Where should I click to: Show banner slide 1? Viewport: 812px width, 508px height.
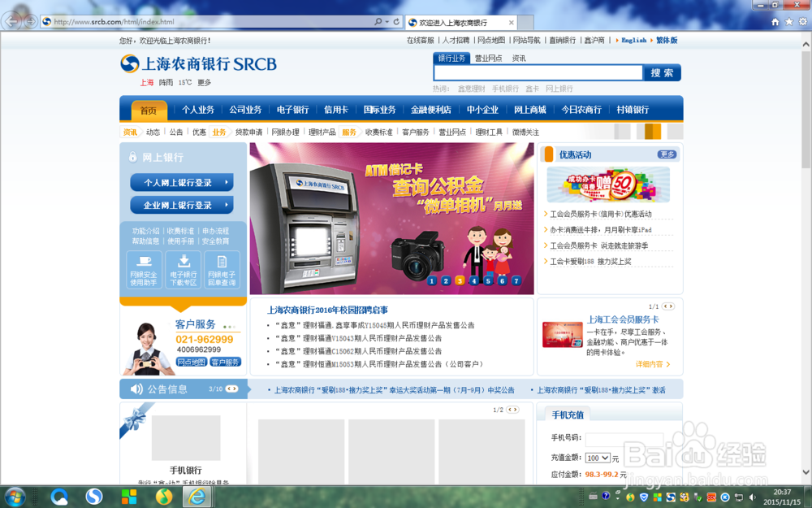click(x=432, y=280)
